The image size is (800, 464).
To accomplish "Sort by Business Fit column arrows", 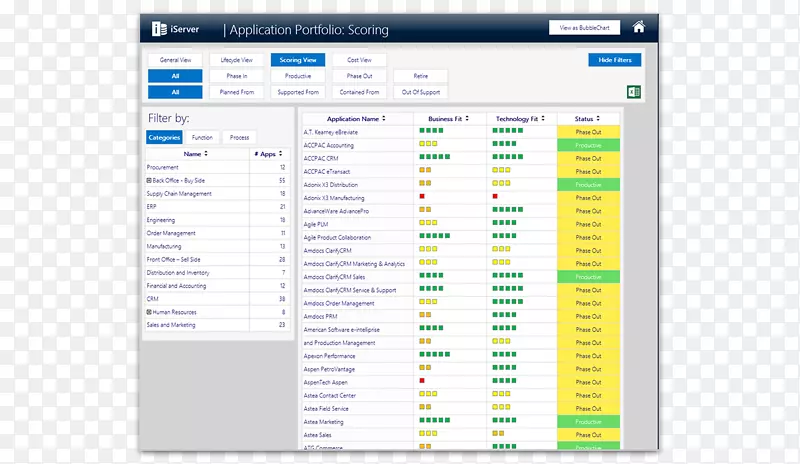I will tap(468, 119).
